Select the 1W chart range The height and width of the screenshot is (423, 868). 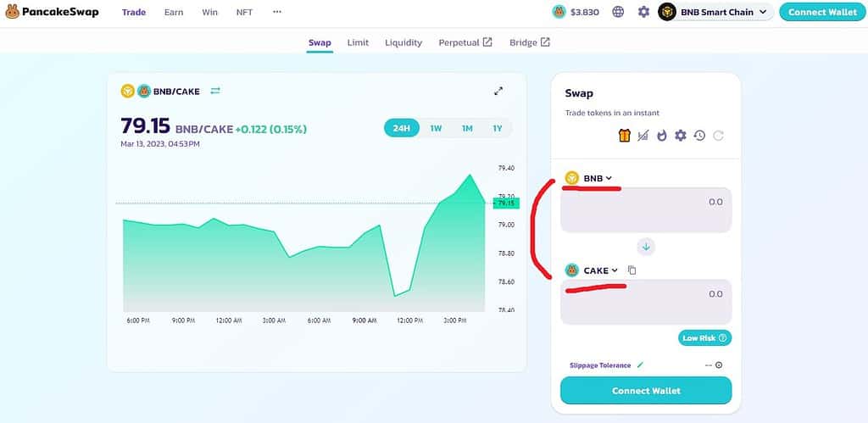point(437,129)
